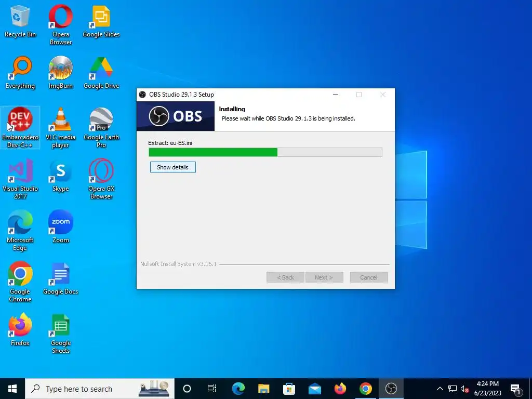
Task: Click the Type here to search box
Action: click(100, 389)
